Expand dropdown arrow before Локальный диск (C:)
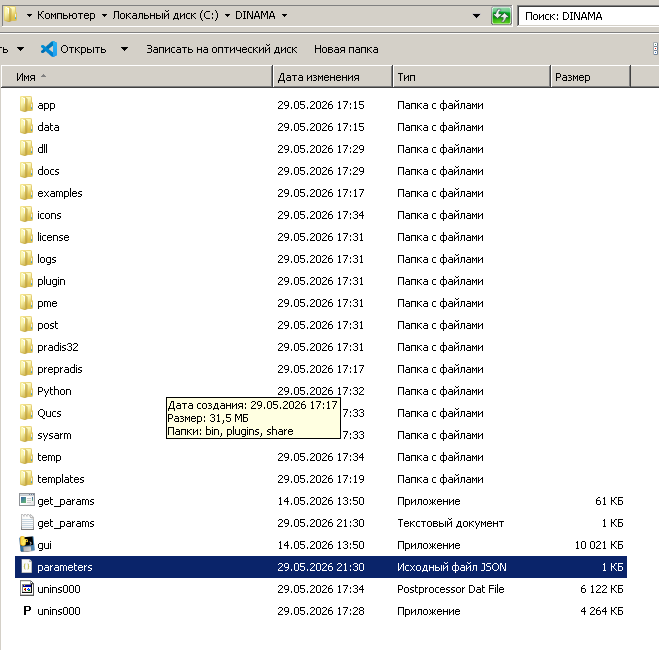659x650 pixels. (x=104, y=16)
